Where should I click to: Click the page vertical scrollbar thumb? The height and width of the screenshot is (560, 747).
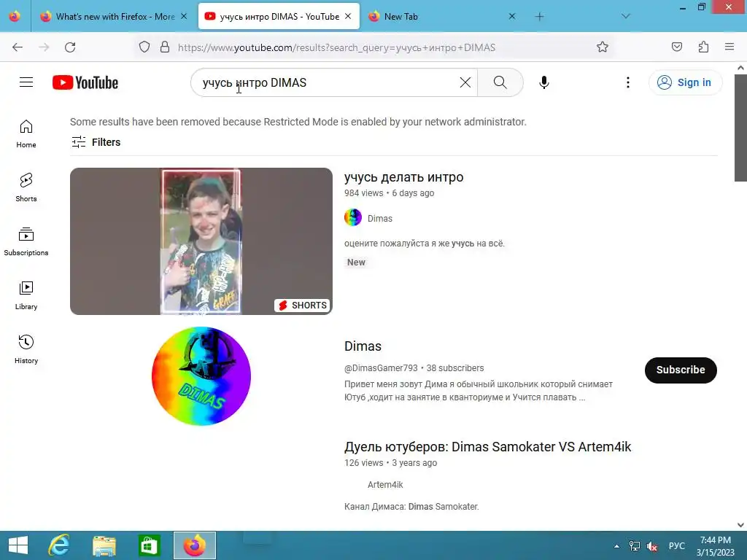pos(740,128)
